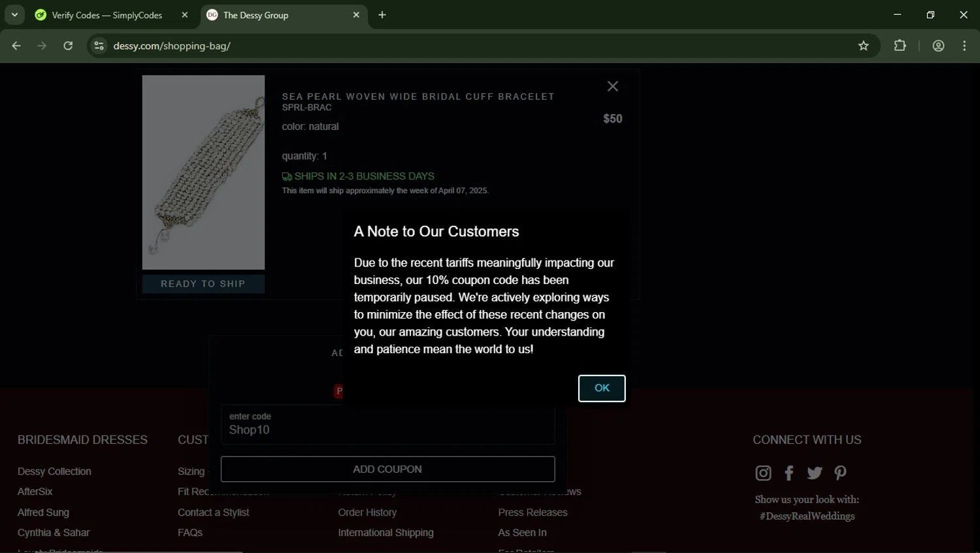The height and width of the screenshot is (553, 980).
Task: View site information icon in address bar
Action: [x=99, y=46]
